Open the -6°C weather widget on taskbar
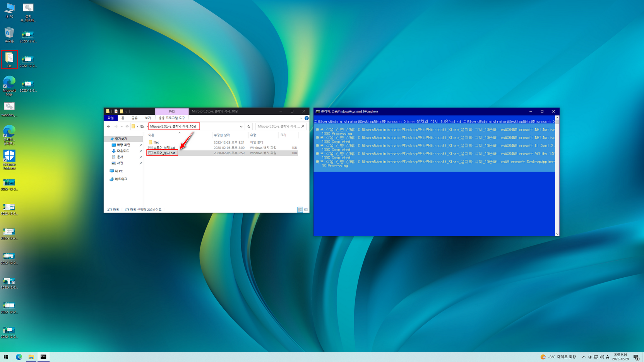The height and width of the screenshot is (362, 644). (x=558, y=357)
